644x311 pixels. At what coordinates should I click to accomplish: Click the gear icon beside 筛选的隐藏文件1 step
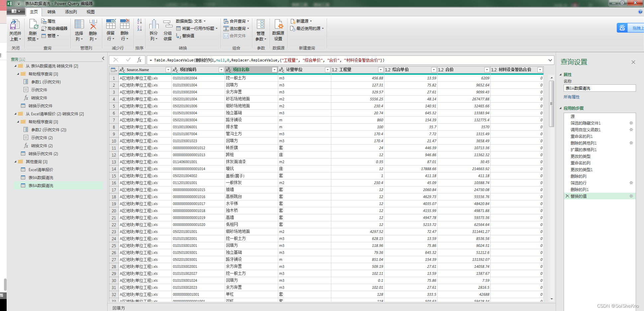[631, 123]
